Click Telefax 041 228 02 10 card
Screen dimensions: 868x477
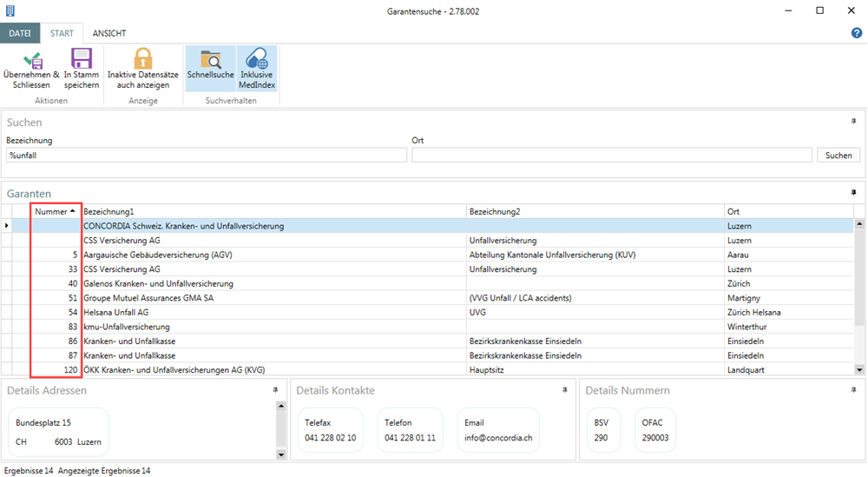point(331,430)
